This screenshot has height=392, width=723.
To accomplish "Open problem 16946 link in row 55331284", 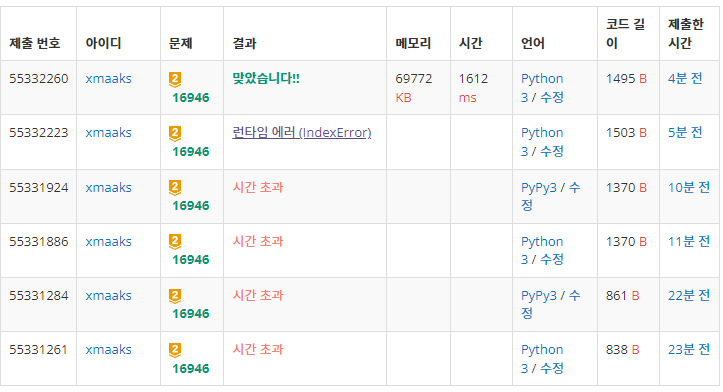I will [x=191, y=314].
